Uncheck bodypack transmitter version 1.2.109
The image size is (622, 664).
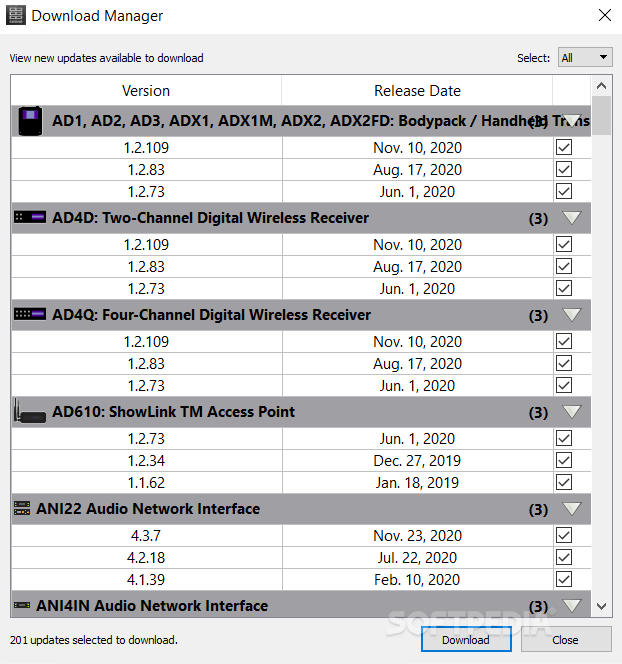click(564, 147)
